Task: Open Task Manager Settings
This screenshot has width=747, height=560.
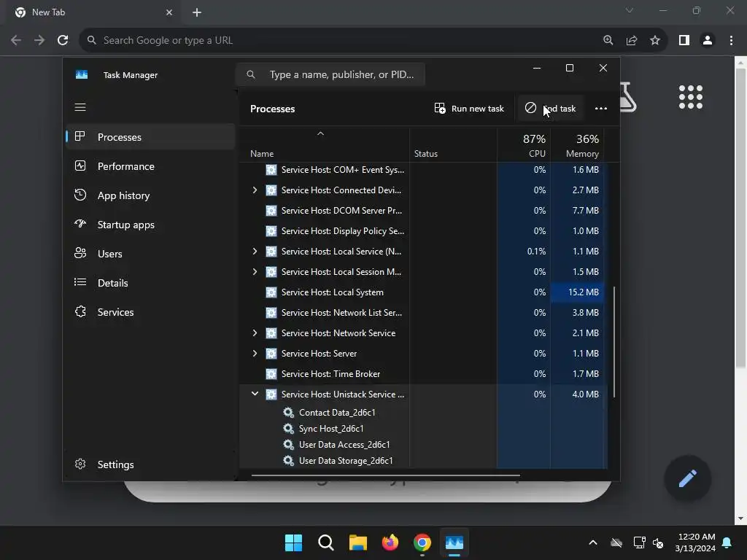Action: (x=150, y=464)
